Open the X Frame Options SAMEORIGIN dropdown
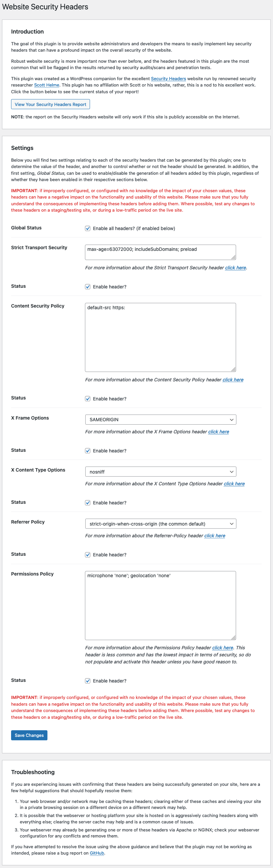This screenshot has height=868, width=273. point(161,420)
